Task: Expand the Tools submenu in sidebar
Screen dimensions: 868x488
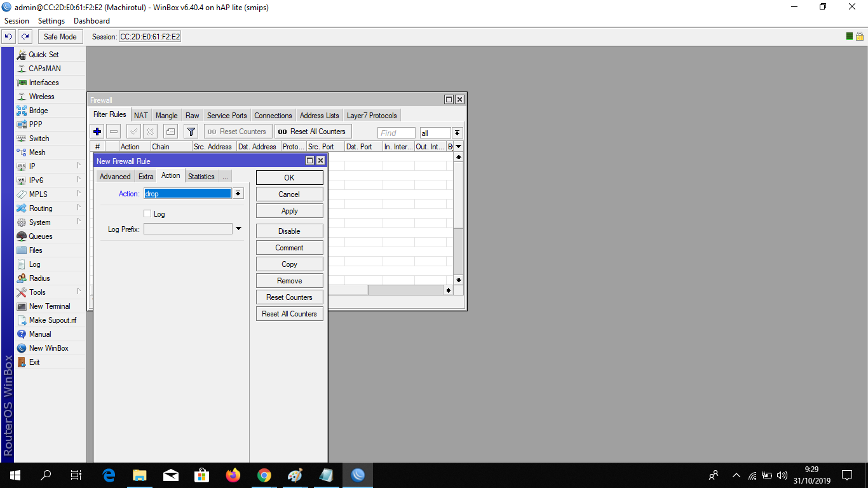Action: pyautogui.click(x=79, y=292)
